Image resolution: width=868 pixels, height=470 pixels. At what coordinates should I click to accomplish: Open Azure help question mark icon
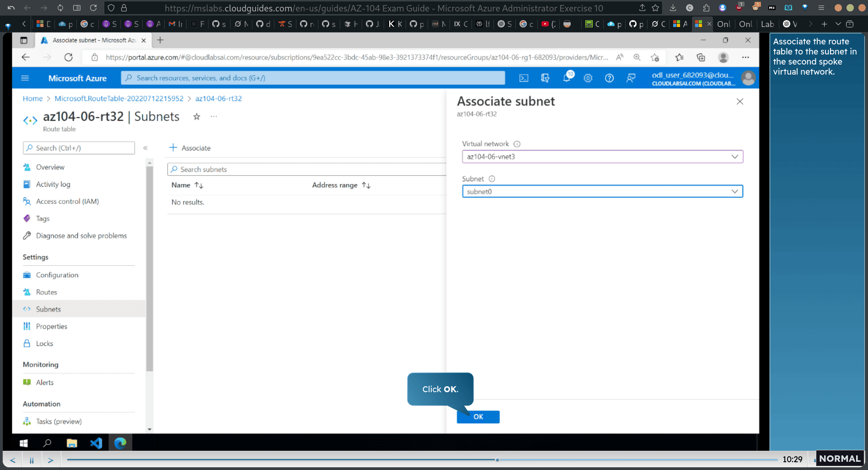609,78
